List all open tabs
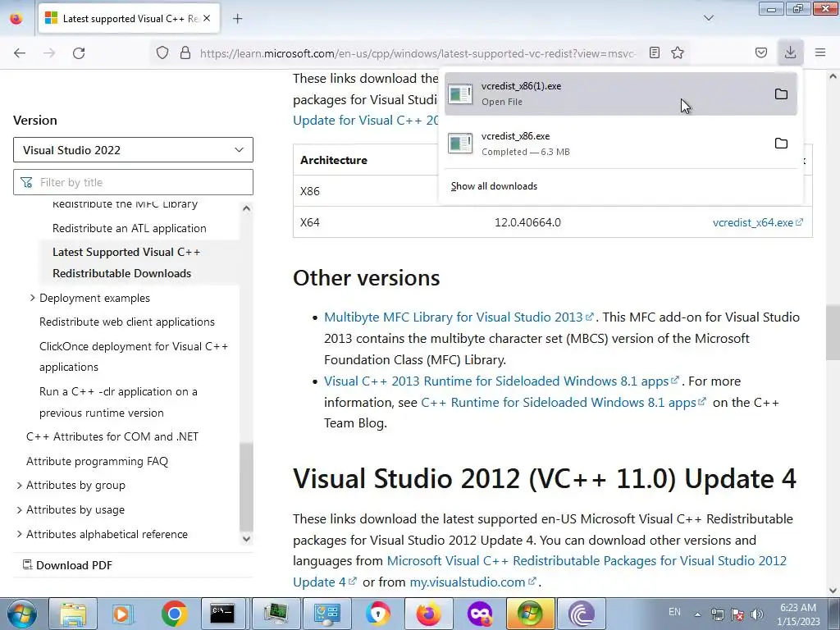 click(708, 18)
